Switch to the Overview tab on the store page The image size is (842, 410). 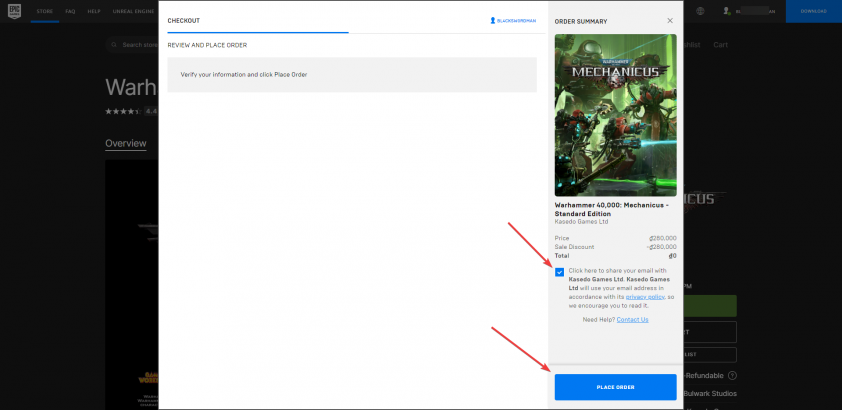pyautogui.click(x=126, y=143)
